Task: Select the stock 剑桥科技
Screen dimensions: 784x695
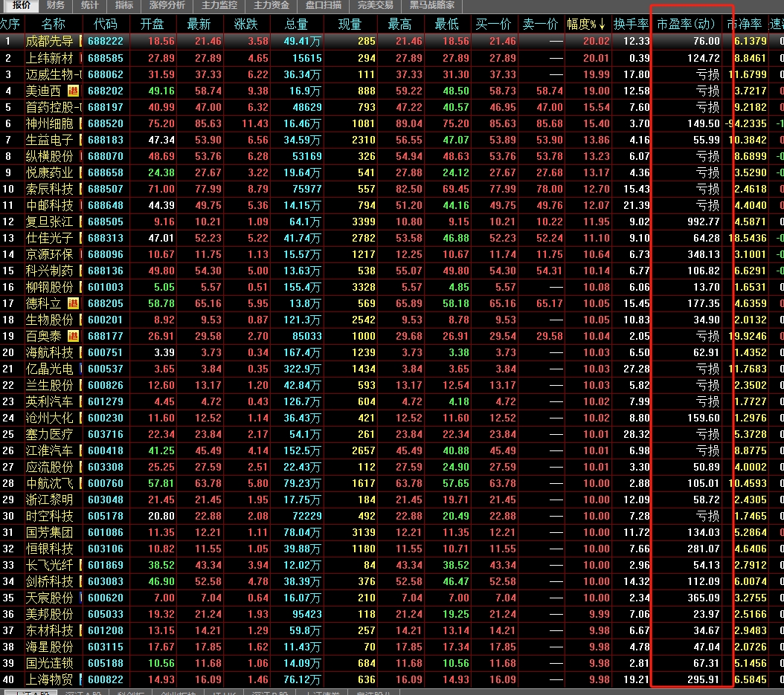Action: coord(50,581)
